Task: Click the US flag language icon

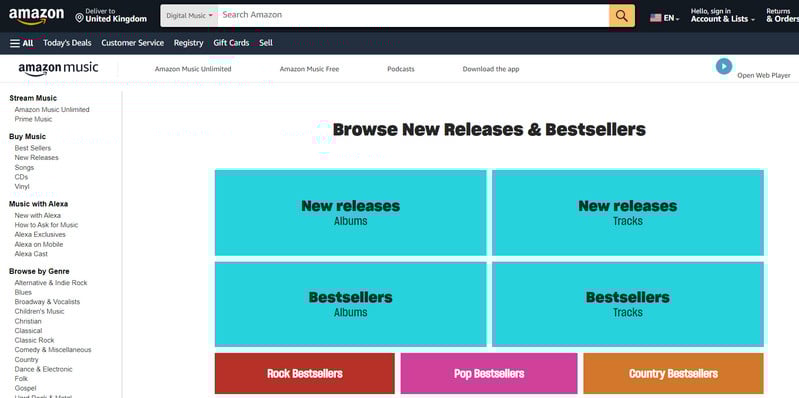Action: (655, 18)
